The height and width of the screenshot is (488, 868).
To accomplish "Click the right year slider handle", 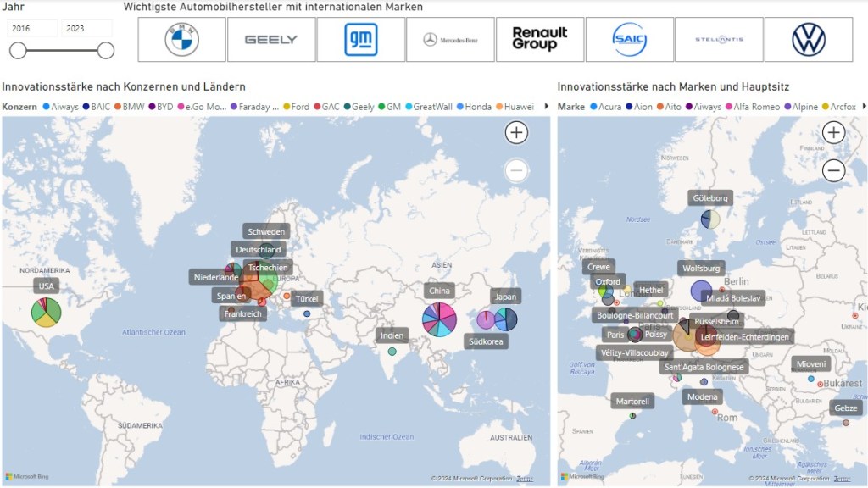I will (106, 51).
